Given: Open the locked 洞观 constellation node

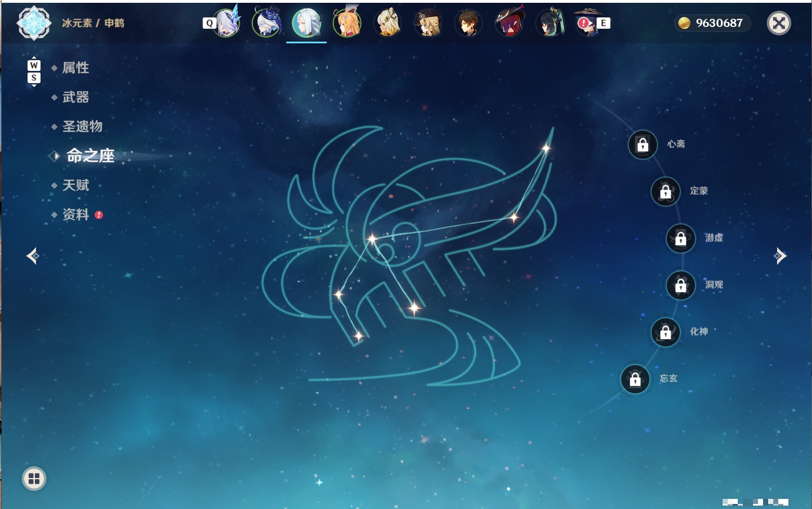Looking at the screenshot, I should pyautogui.click(x=681, y=286).
